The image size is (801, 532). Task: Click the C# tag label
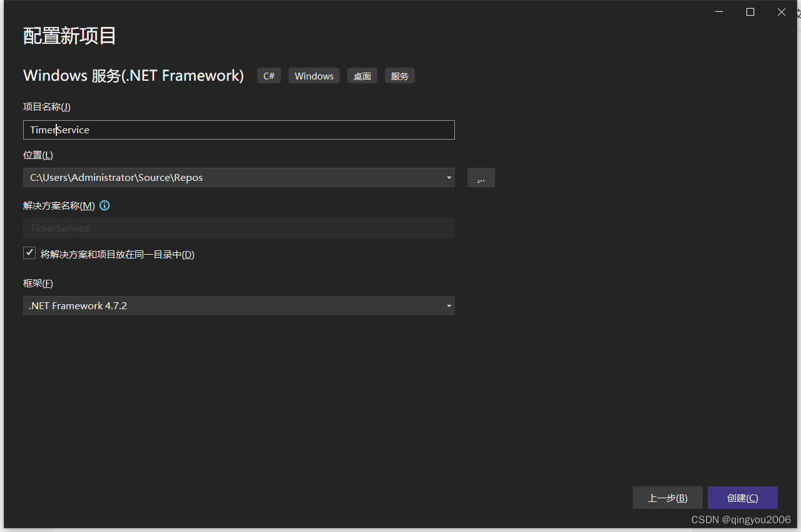(269, 76)
